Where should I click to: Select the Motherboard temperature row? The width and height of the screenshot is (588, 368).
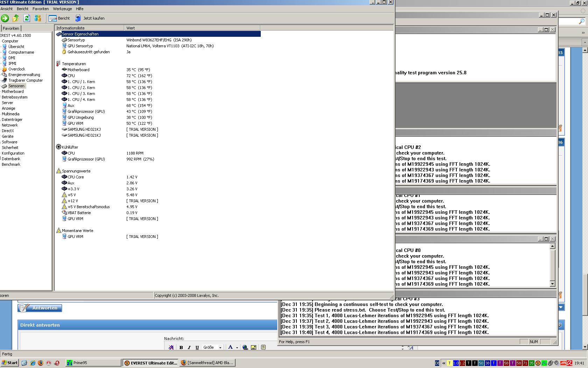pos(158,70)
